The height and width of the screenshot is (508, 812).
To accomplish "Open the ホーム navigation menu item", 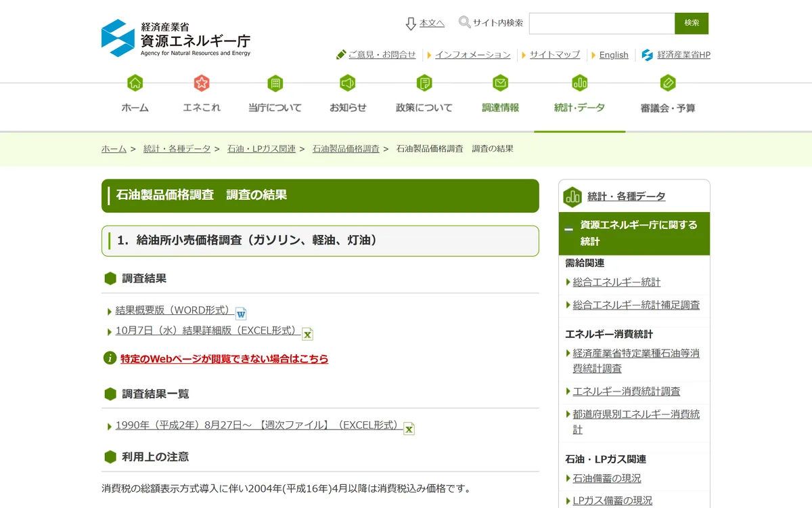I will click(x=135, y=107).
